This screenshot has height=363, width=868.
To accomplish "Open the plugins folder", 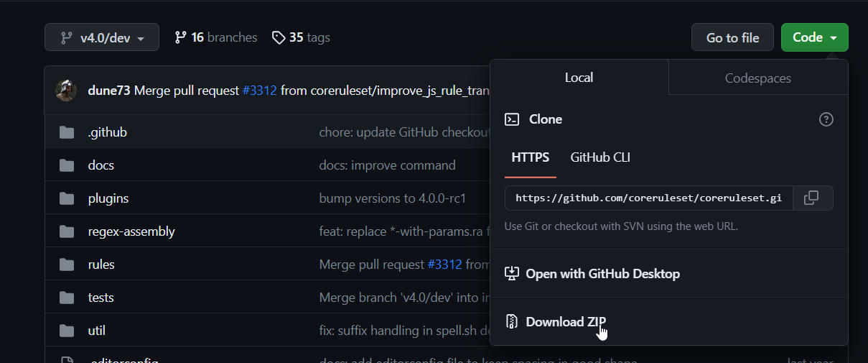I will click(108, 198).
